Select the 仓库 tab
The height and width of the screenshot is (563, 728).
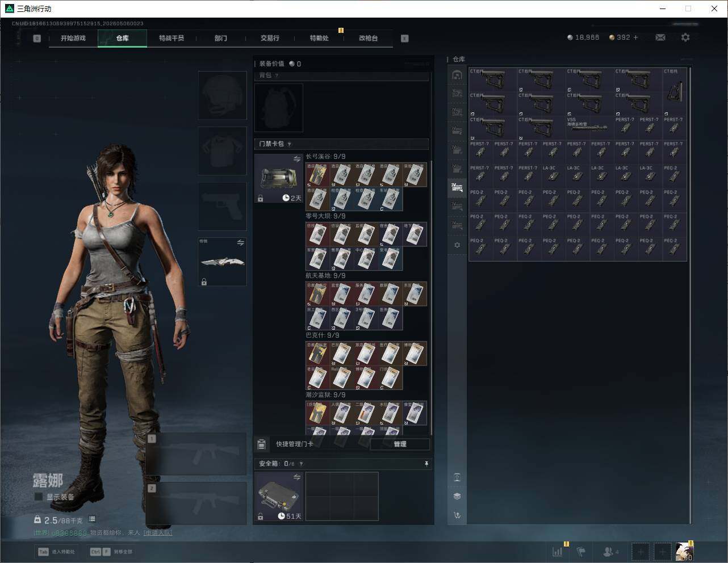tap(123, 38)
